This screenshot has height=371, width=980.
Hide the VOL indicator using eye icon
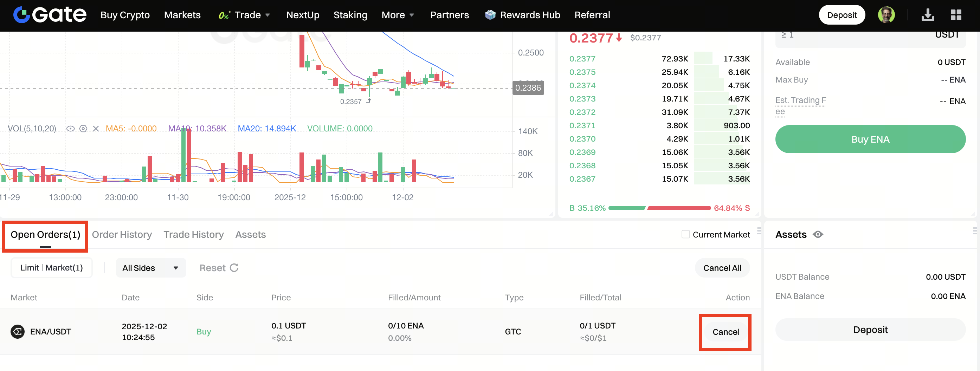click(x=70, y=129)
